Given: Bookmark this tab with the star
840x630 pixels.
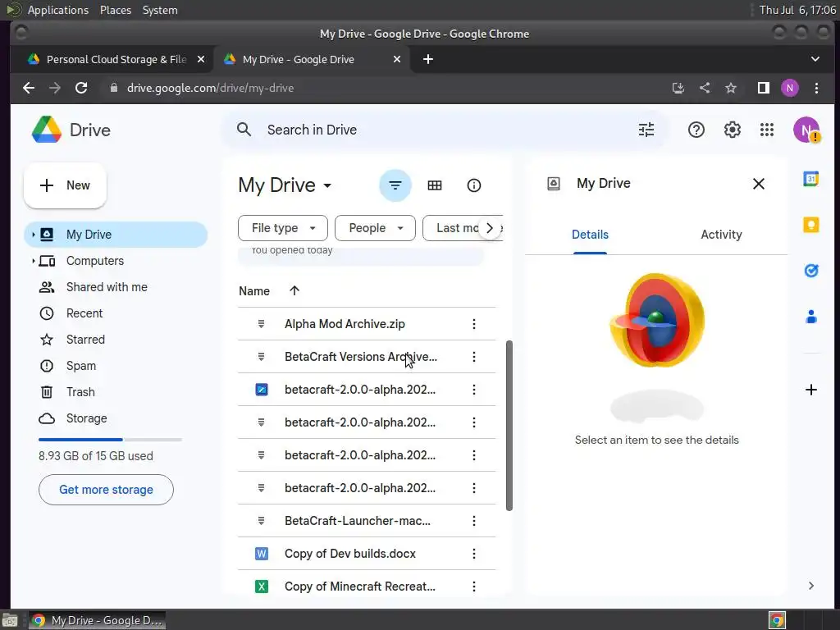Looking at the screenshot, I should (730, 88).
